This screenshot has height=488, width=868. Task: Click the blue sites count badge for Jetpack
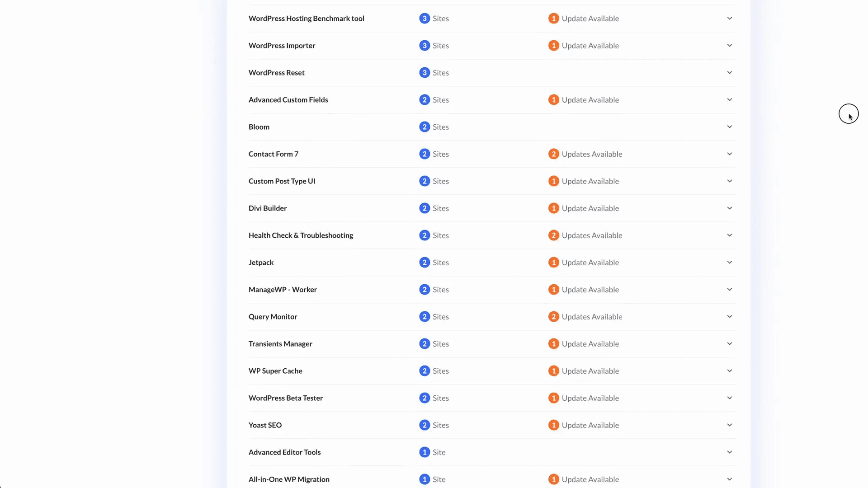[x=424, y=262]
